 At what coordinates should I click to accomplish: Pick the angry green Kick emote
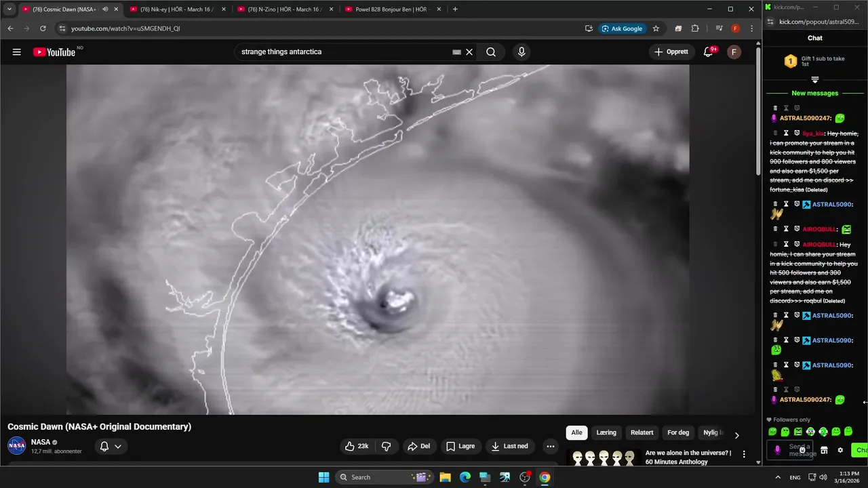797,432
